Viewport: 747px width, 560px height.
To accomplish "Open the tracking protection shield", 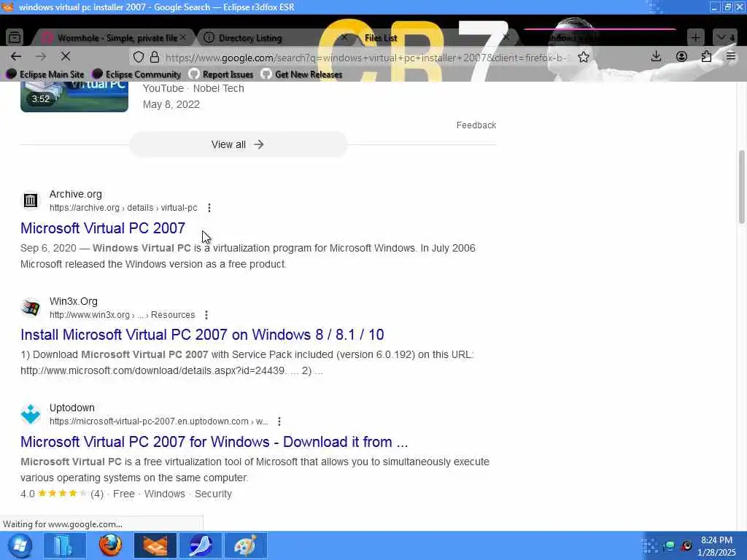I will pos(138,57).
